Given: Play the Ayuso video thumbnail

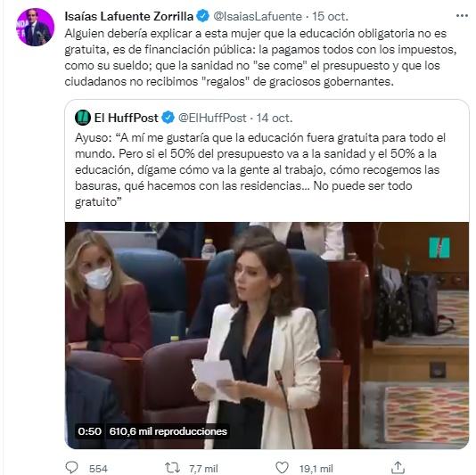Looking at the screenshot, I should (267, 335).
